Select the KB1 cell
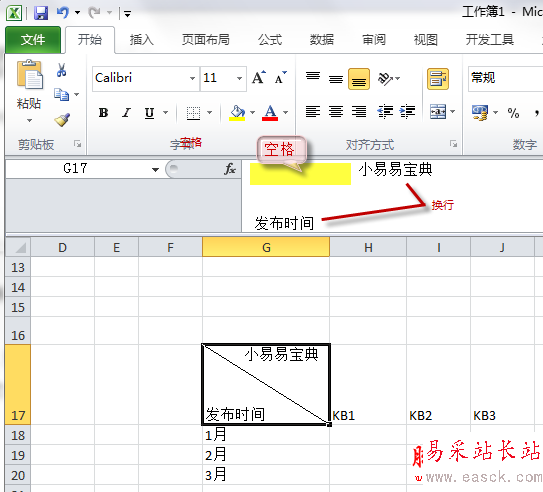 pos(368,384)
